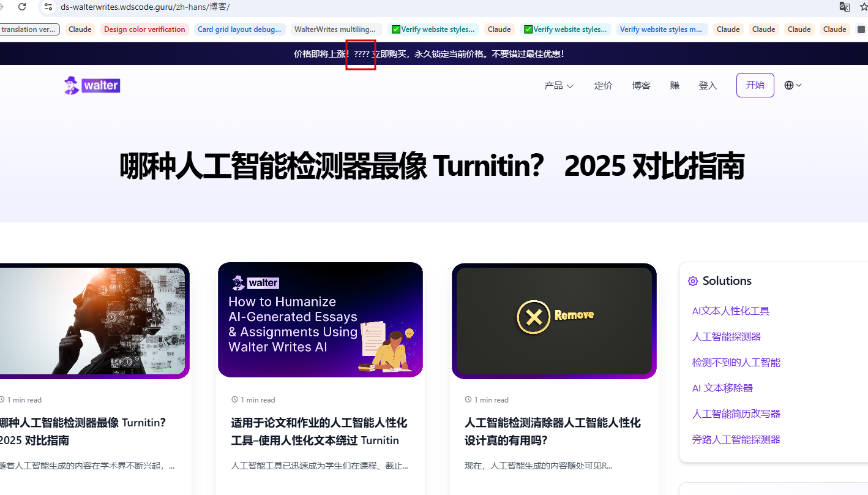Click the 开始 start button
868x495 pixels.
pyautogui.click(x=755, y=85)
